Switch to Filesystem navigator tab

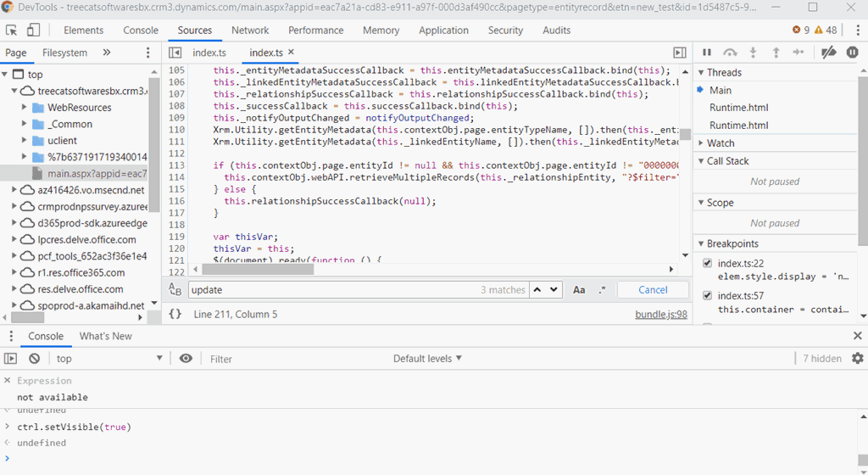click(64, 53)
